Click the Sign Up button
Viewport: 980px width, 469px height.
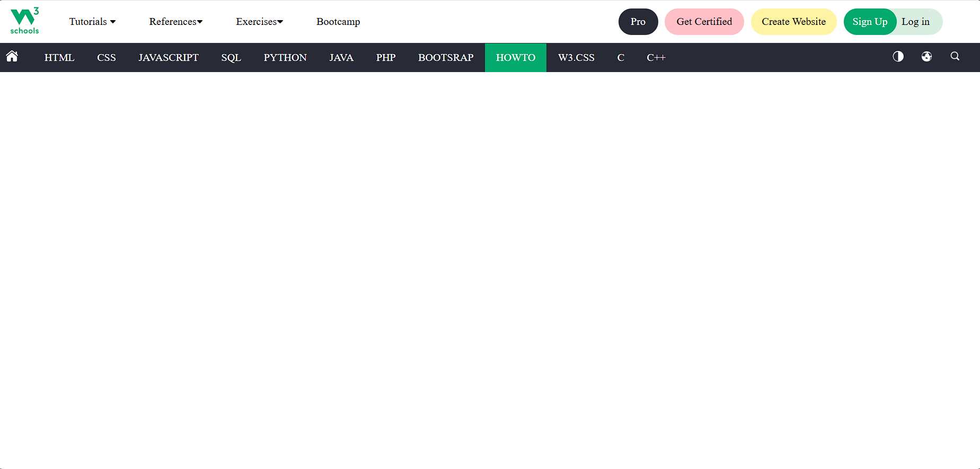870,22
